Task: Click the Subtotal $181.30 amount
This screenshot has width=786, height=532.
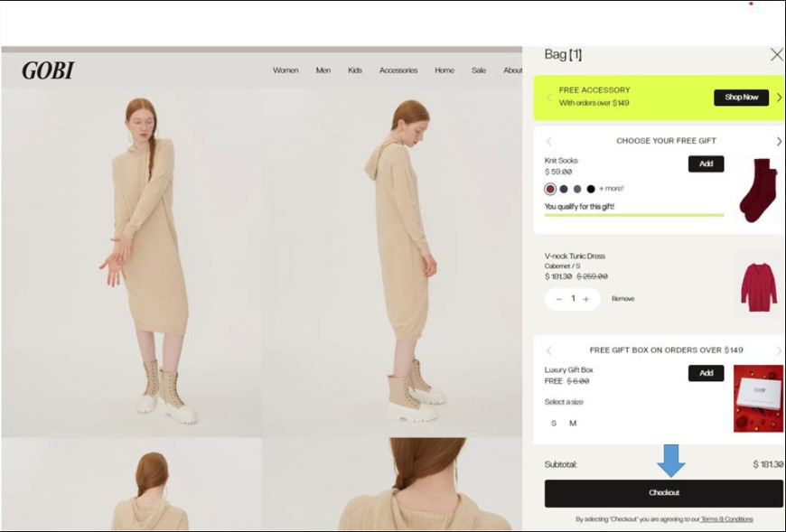Action: click(767, 464)
